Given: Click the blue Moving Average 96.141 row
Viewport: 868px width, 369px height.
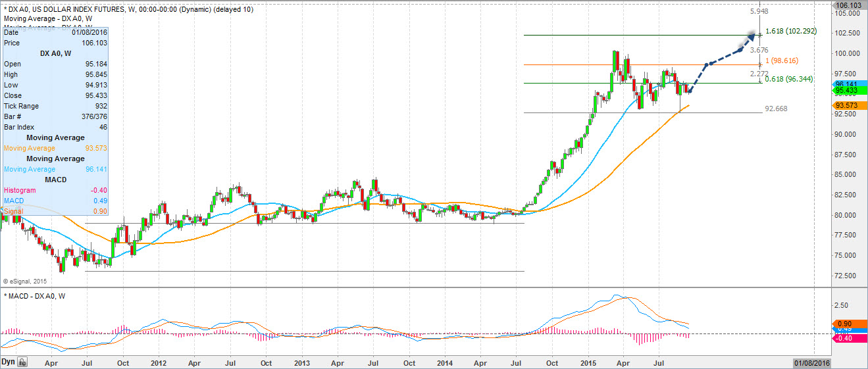Looking at the screenshot, I should pyautogui.click(x=55, y=169).
